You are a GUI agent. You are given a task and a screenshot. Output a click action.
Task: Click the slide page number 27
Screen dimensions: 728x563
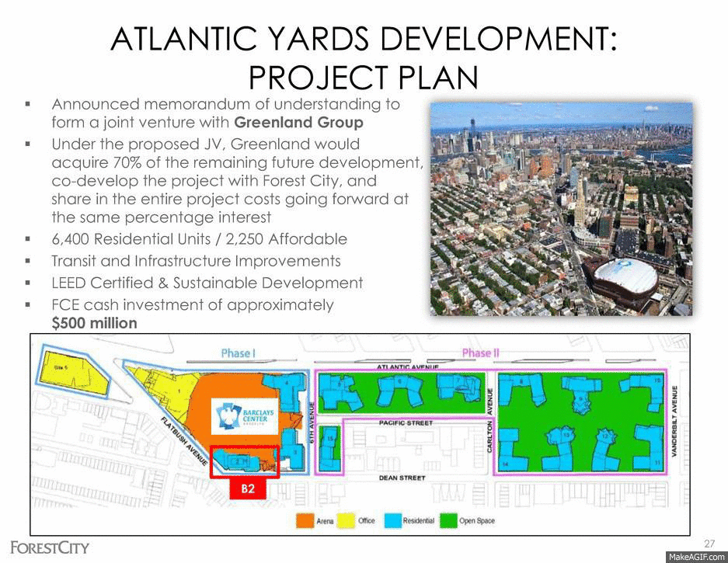709,542
